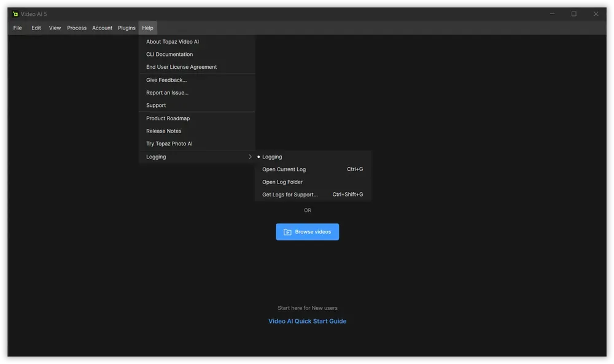Open the Process menu
Viewport: 614px width, 364px height.
coord(77,28)
